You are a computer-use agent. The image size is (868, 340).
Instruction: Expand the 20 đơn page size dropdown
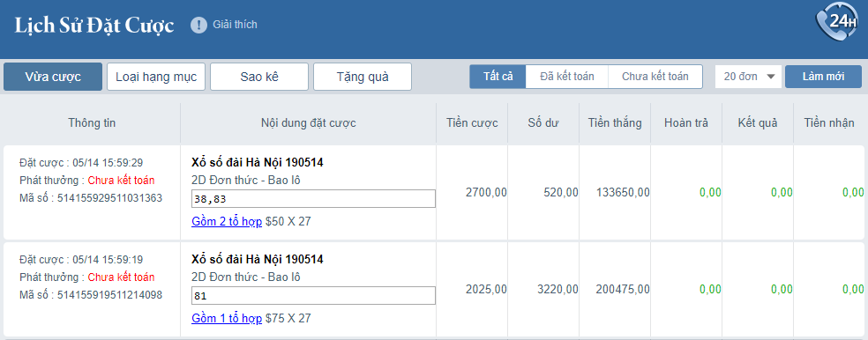point(748,77)
